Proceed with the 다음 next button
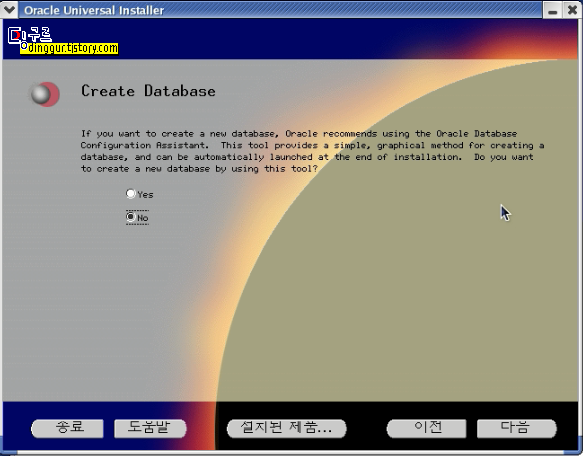This screenshot has height=456, width=583. tap(516, 428)
